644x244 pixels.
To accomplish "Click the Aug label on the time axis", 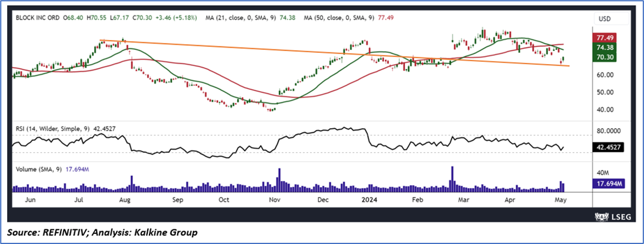I will tap(125, 200).
